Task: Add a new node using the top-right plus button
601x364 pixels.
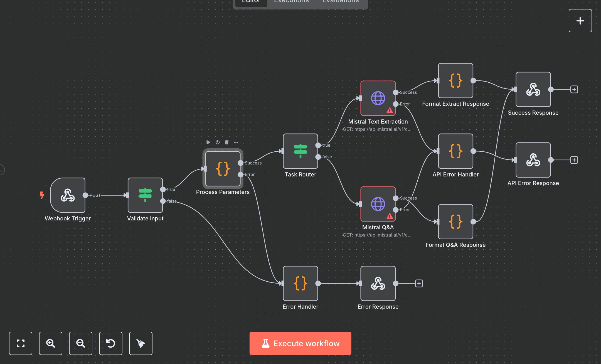Action: pos(580,20)
